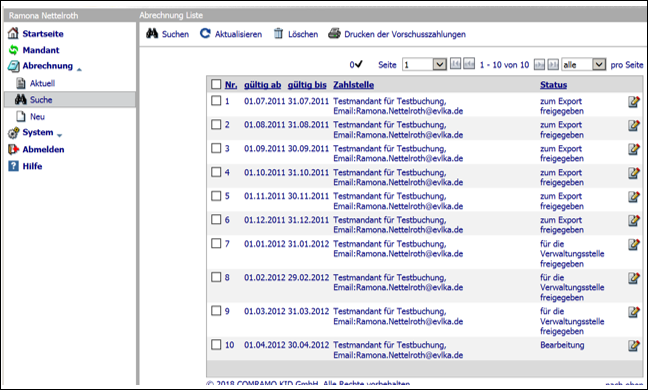Sort table by 'gültig ab' header
The image size is (648, 390).
click(262, 85)
